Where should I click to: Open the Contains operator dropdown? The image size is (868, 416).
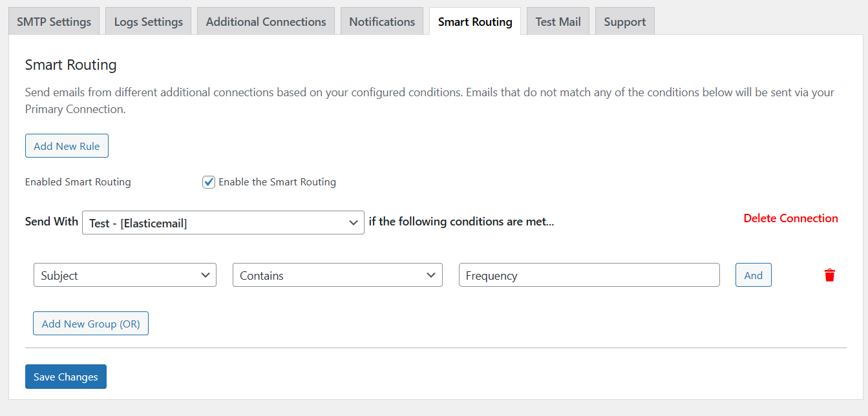click(337, 275)
